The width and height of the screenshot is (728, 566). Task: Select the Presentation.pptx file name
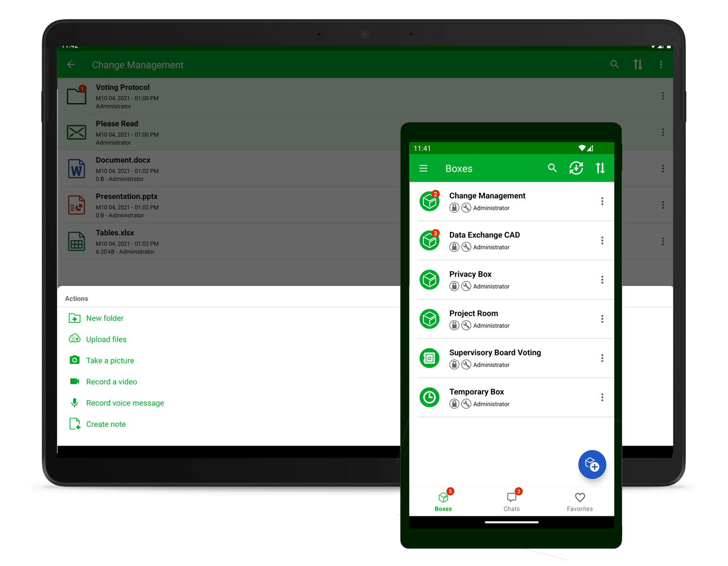point(127,197)
